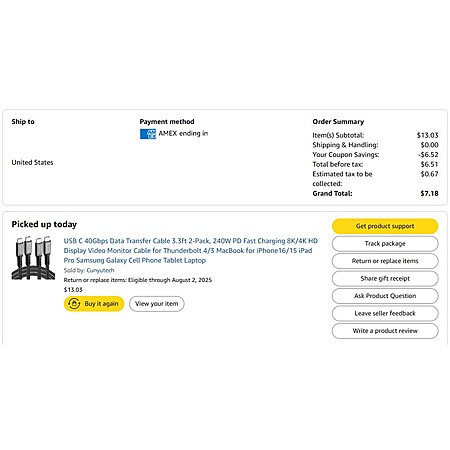Click the United States address text
Screen dimensions: 450x450
pos(32,162)
